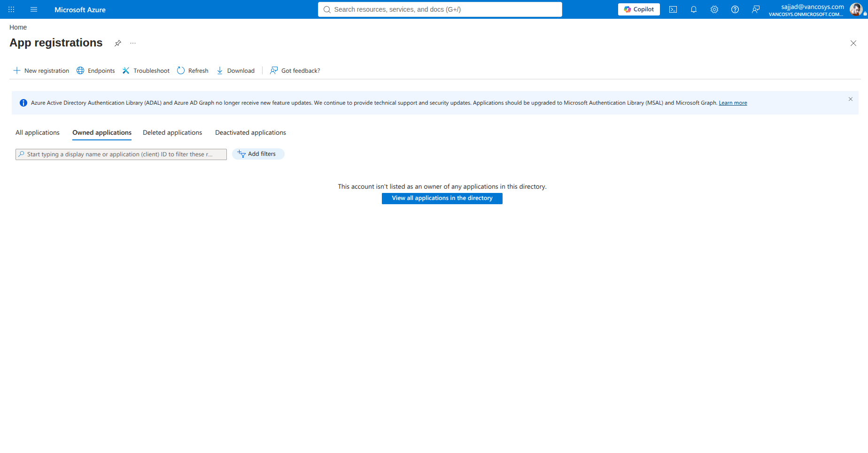The height and width of the screenshot is (453, 868).
Task: Open Endpoints panel
Action: [96, 70]
